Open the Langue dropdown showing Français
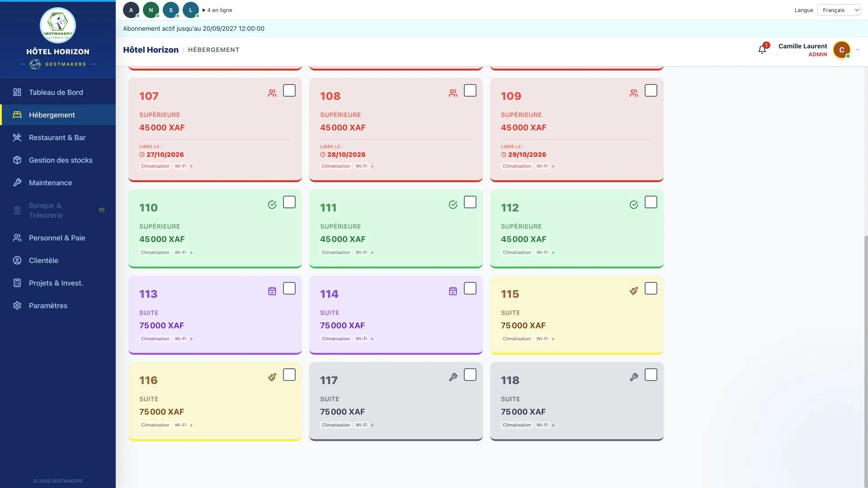 coord(839,10)
